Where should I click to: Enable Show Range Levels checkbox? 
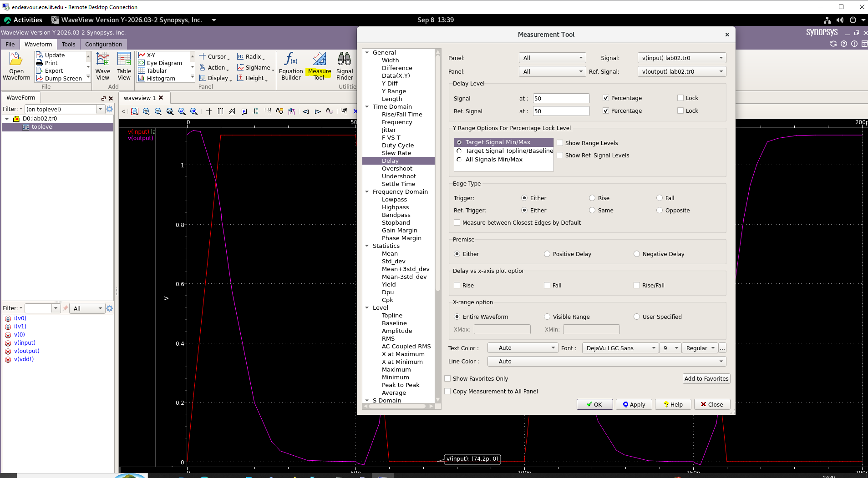[x=560, y=143]
